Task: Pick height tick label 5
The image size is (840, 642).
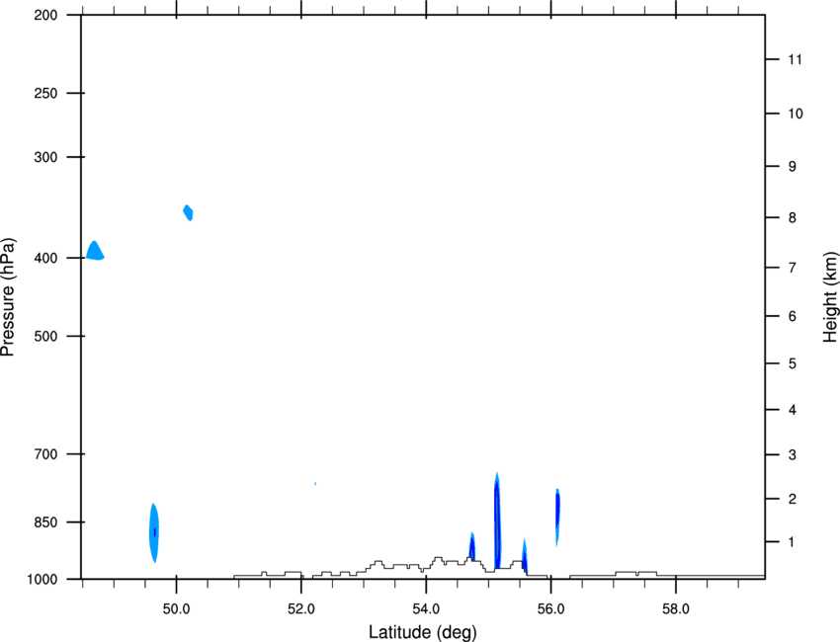Action: click(x=792, y=364)
